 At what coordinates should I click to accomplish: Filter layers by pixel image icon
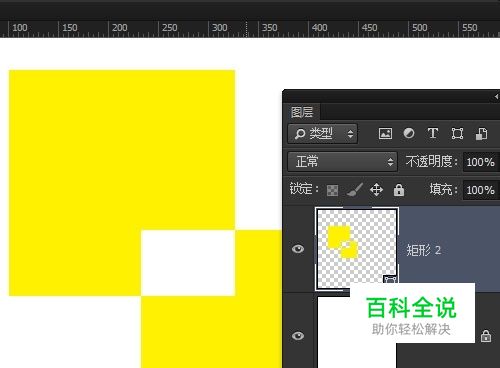click(385, 134)
